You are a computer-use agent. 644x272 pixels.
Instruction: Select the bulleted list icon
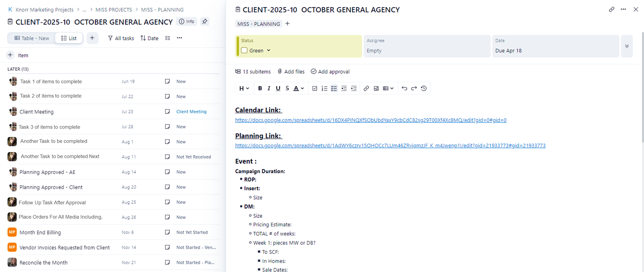point(334,88)
